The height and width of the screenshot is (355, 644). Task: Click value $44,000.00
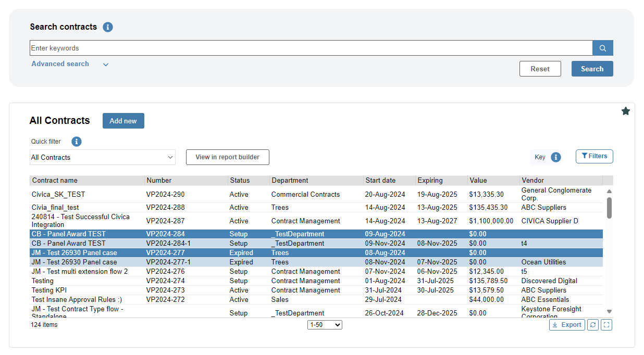coord(486,300)
